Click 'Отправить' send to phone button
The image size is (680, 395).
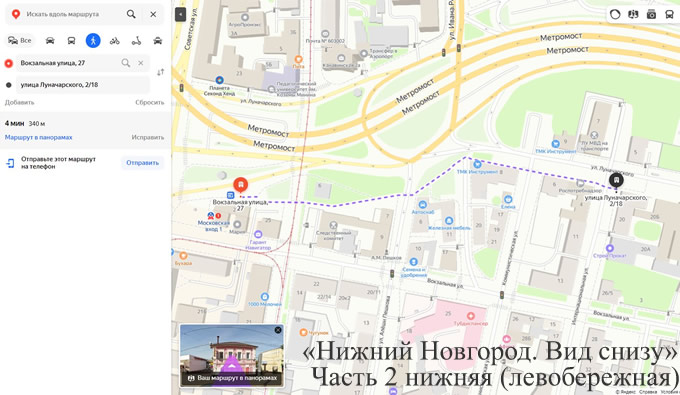[x=142, y=163]
